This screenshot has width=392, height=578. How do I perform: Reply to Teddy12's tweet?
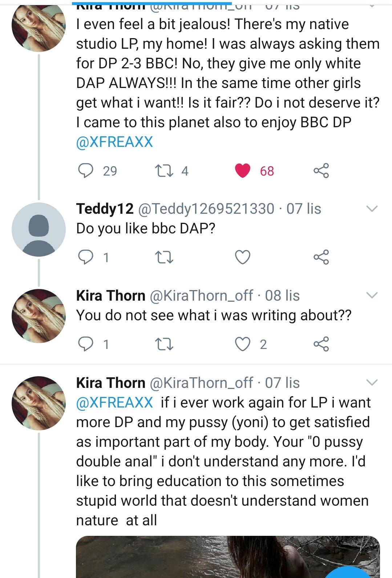click(x=85, y=257)
